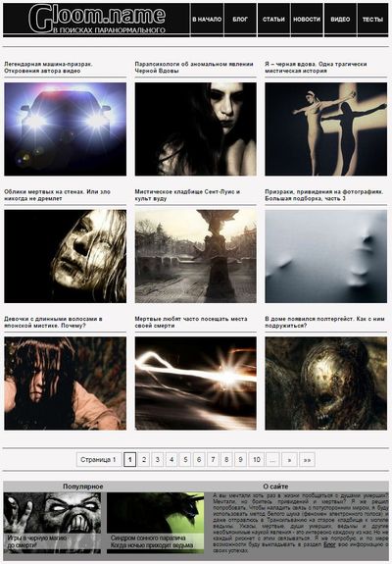Open the face pressing through wall thumbnail
The width and height of the screenshot is (392, 564).
tap(326, 256)
